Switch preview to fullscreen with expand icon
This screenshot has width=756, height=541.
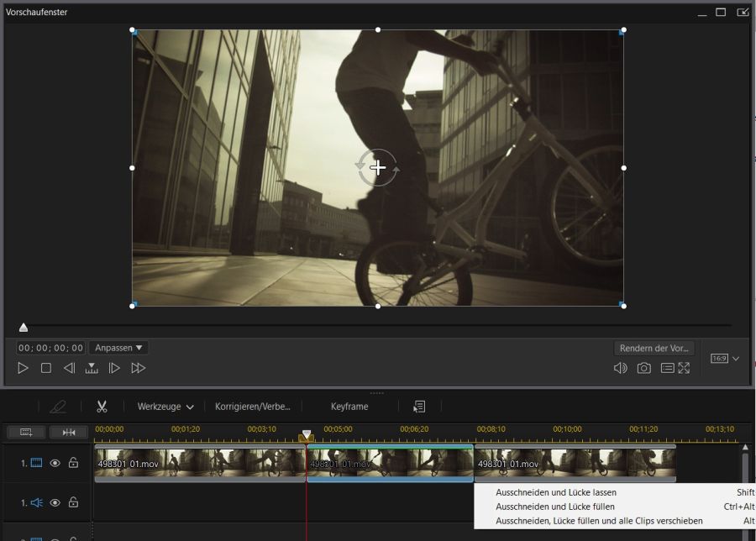point(684,368)
